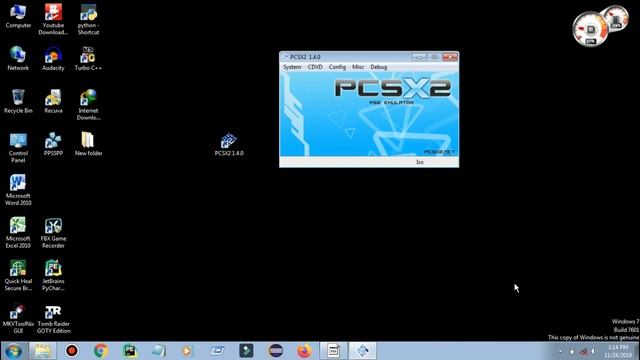The image size is (640, 360).
Task: Open the clock showing 1:14 PM
Action: tap(618, 351)
